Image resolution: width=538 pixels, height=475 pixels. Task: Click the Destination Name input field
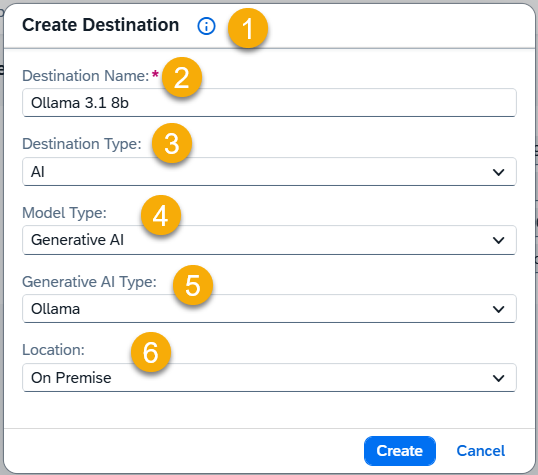pos(269,103)
